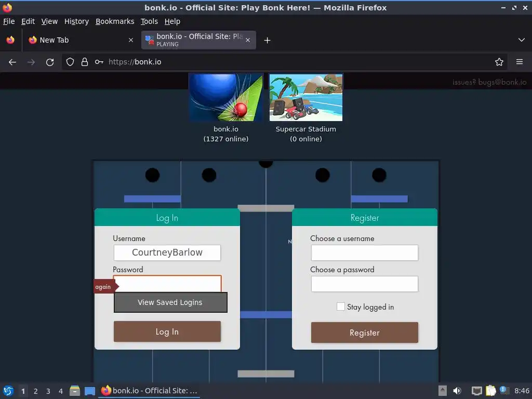The image size is (532, 399).
Task: Open the update notifier tray icon
Action: pyautogui.click(x=504, y=391)
